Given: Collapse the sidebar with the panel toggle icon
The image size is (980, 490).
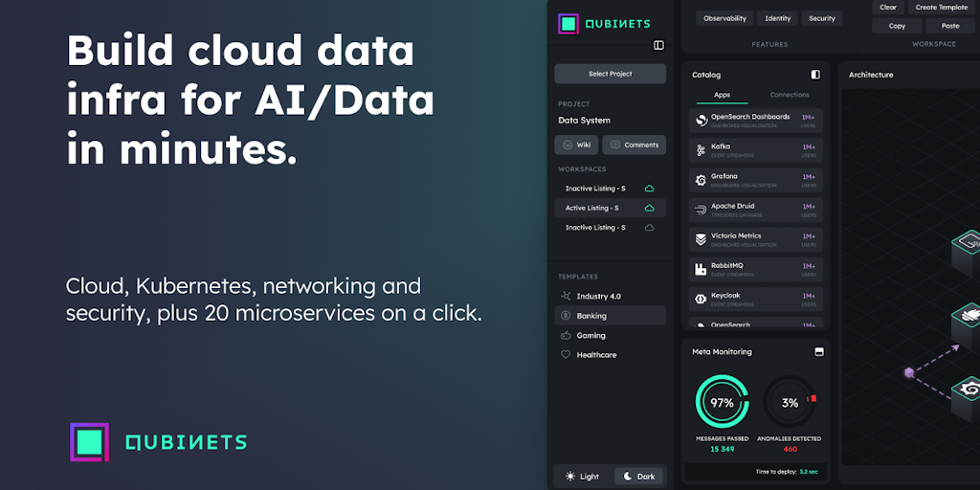Looking at the screenshot, I should 658,45.
